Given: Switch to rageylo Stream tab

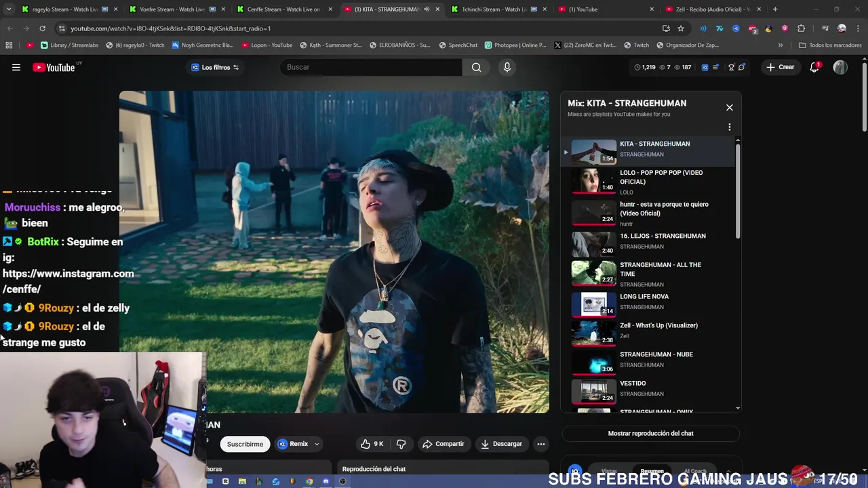Looking at the screenshot, I should point(66,9).
